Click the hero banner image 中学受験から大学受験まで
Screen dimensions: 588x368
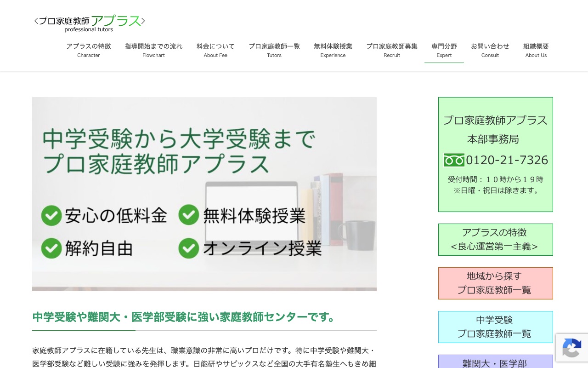click(204, 194)
